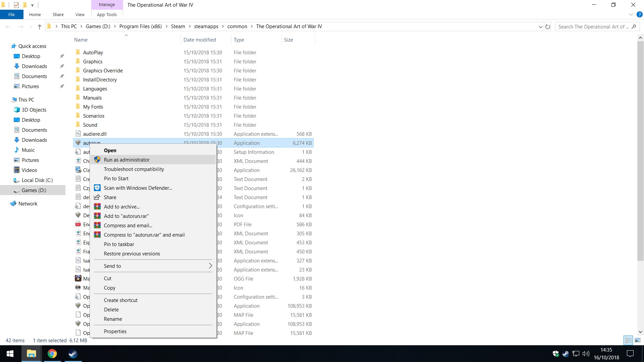
Task: Expand the ribbon with the chevron
Action: [631, 14]
